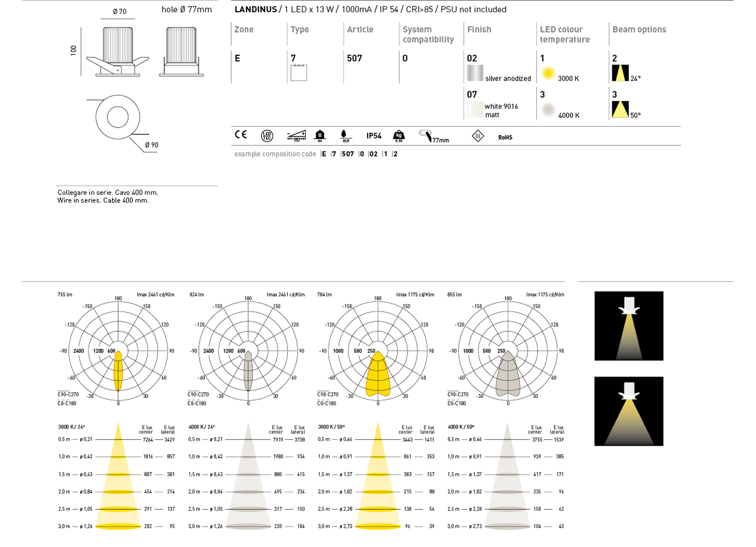Open the narrow beam rendering thumbnail
The width and height of the screenshot is (756, 547).
[629, 326]
